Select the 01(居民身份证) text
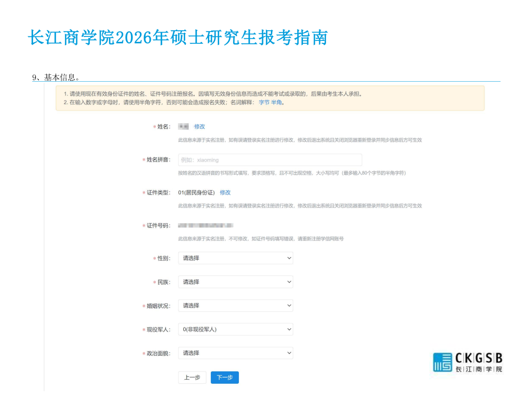The width and height of the screenshot is (532, 399). click(196, 193)
